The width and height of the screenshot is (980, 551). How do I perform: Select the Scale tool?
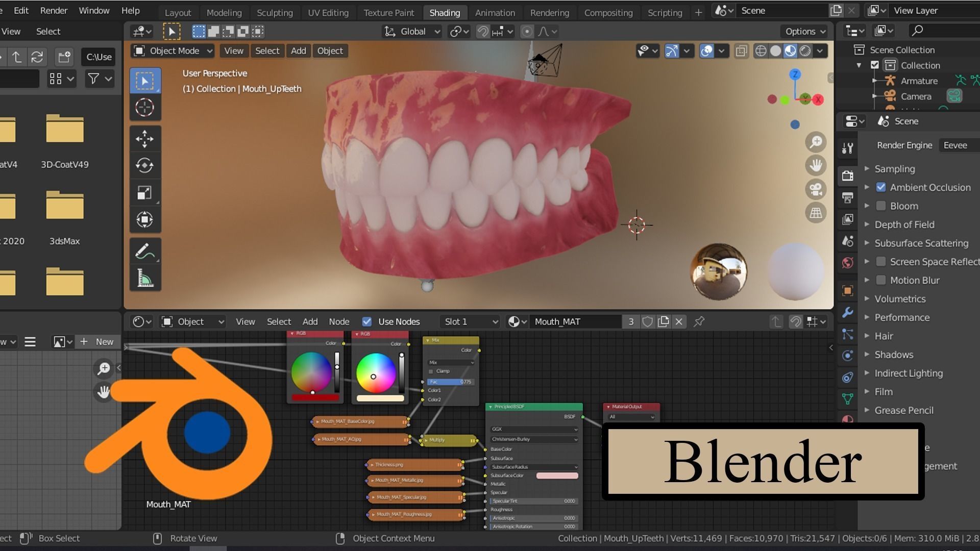[145, 192]
